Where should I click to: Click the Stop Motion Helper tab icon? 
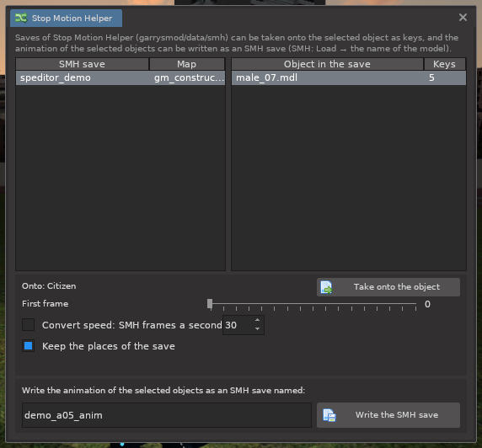coord(21,19)
